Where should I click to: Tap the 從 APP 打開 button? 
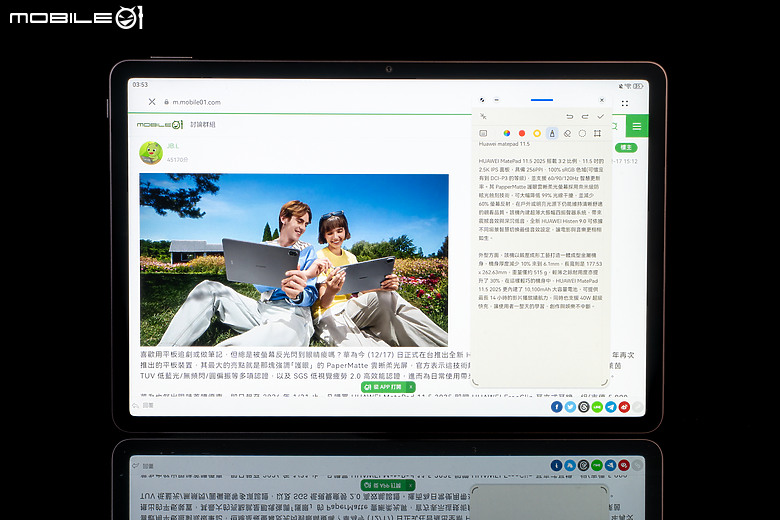click(x=384, y=387)
